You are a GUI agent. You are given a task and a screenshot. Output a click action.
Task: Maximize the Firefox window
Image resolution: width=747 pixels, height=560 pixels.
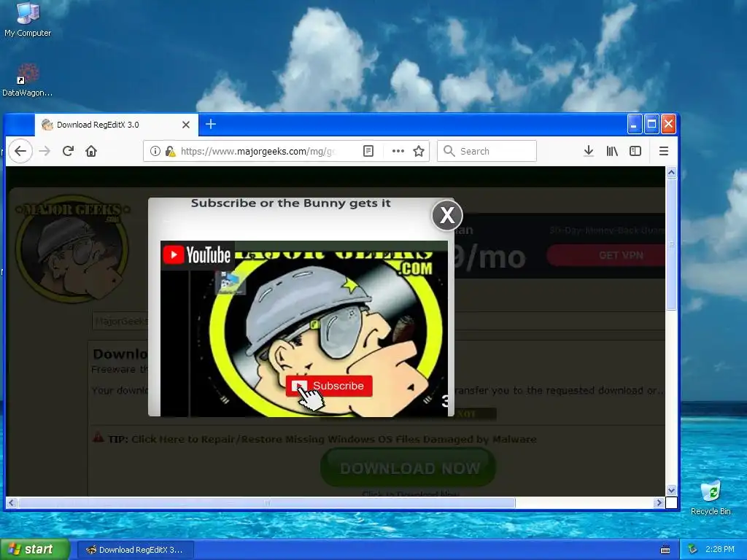(651, 124)
